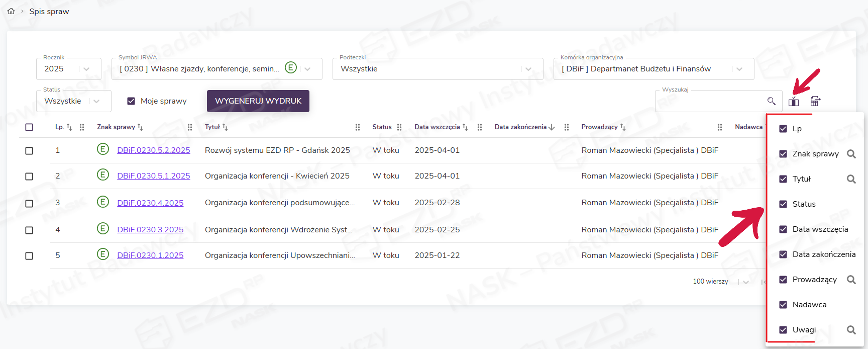Image resolution: width=868 pixels, height=349 pixels.
Task: Expand the Rocznik 2025 dropdown
Action: pos(86,69)
